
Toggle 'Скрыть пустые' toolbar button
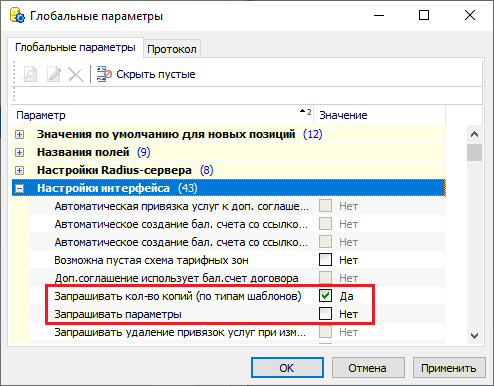[146, 74]
